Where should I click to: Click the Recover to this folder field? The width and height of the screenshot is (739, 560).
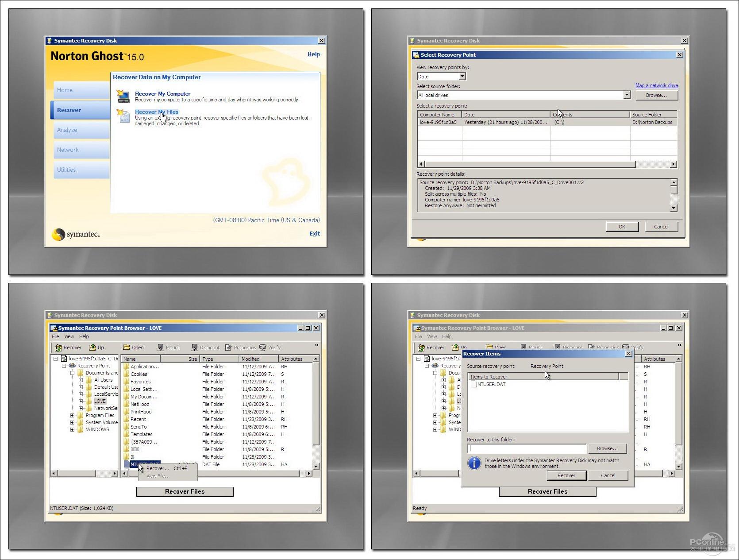pos(527,448)
